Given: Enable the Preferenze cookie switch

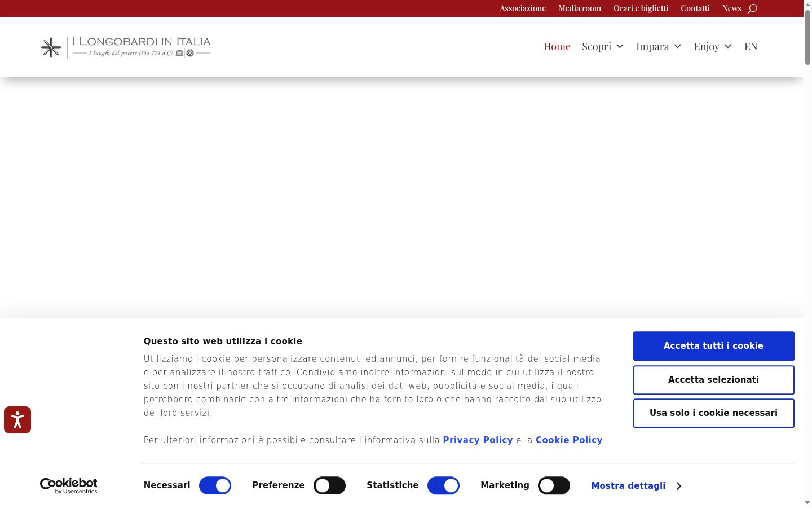Looking at the screenshot, I should coord(329,485).
